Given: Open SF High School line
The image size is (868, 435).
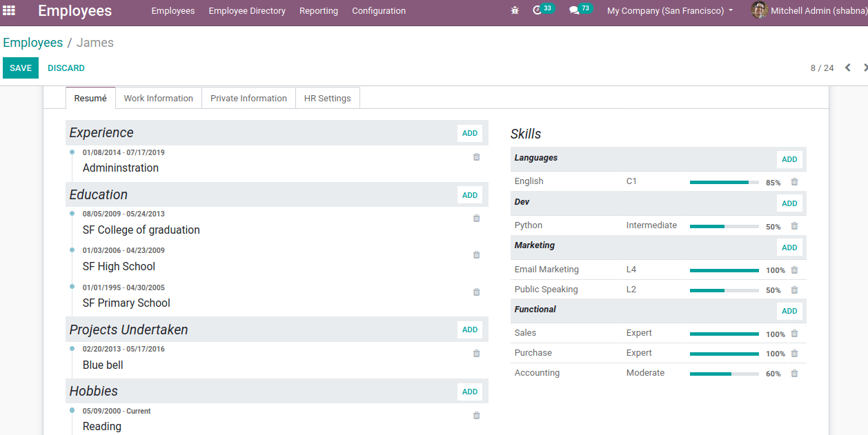Looking at the screenshot, I should click(x=119, y=266).
